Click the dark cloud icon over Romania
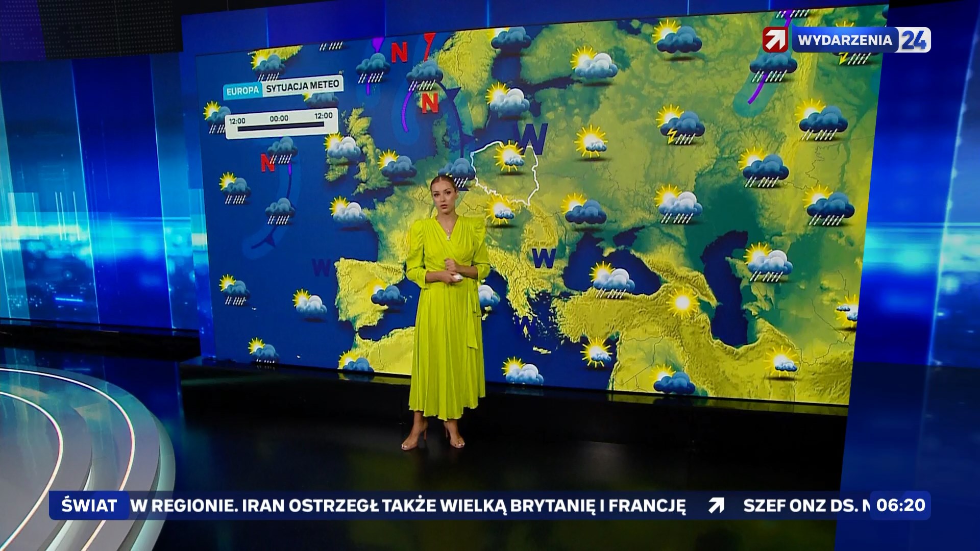 (584, 210)
